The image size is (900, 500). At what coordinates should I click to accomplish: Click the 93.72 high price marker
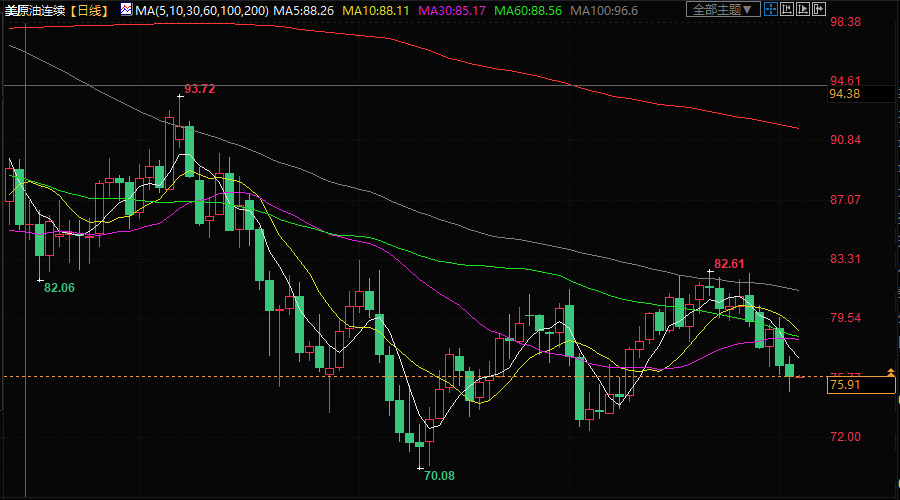click(x=199, y=89)
